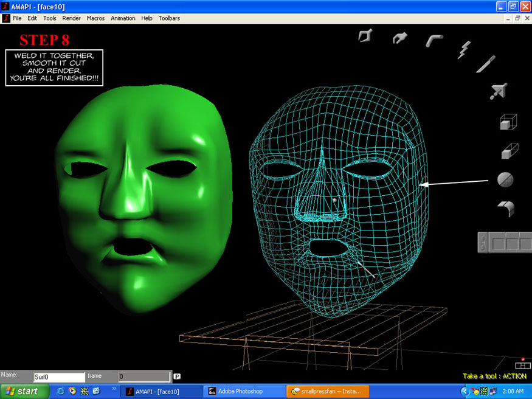Open the Toolbars menu
This screenshot has width=532, height=399.
(x=169, y=18)
